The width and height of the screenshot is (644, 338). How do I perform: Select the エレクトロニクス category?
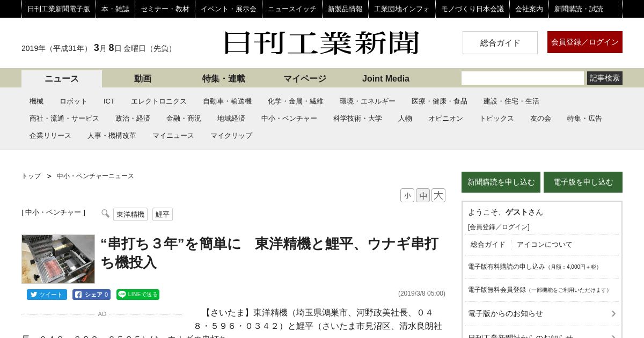(159, 101)
